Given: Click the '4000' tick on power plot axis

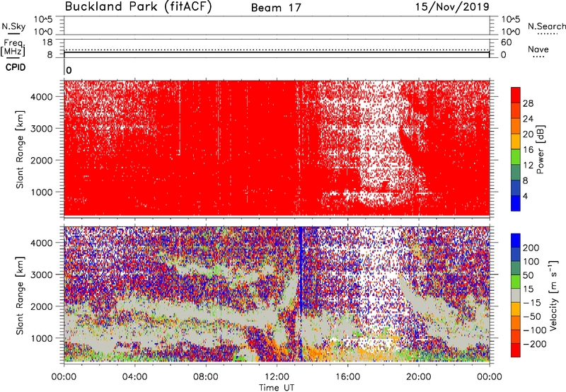Looking at the screenshot, I should click(x=42, y=97).
